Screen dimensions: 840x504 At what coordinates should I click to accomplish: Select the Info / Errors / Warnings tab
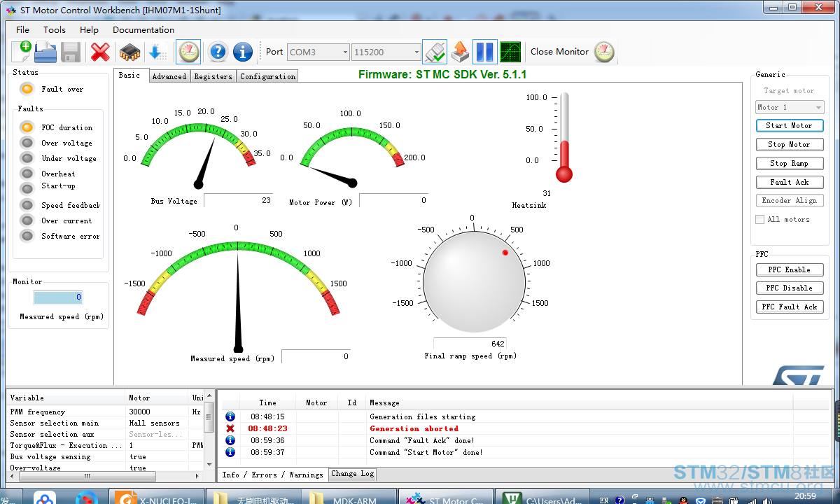[273, 475]
